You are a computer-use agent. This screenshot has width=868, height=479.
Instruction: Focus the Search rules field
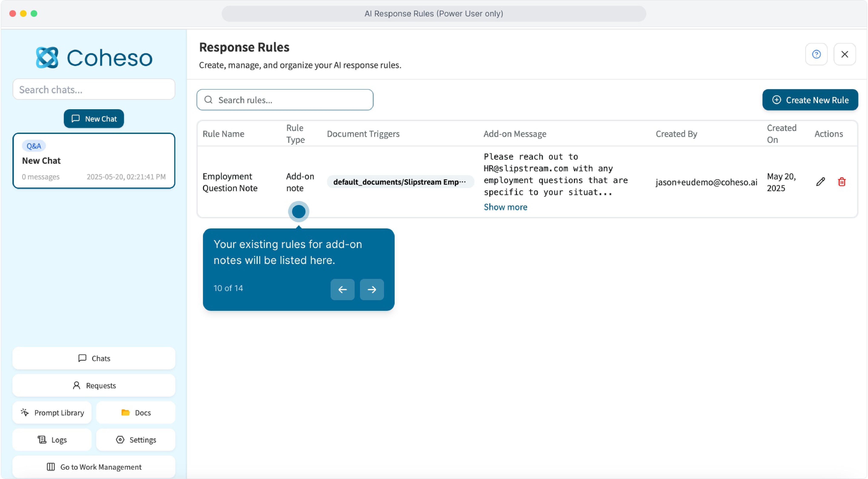coord(285,100)
